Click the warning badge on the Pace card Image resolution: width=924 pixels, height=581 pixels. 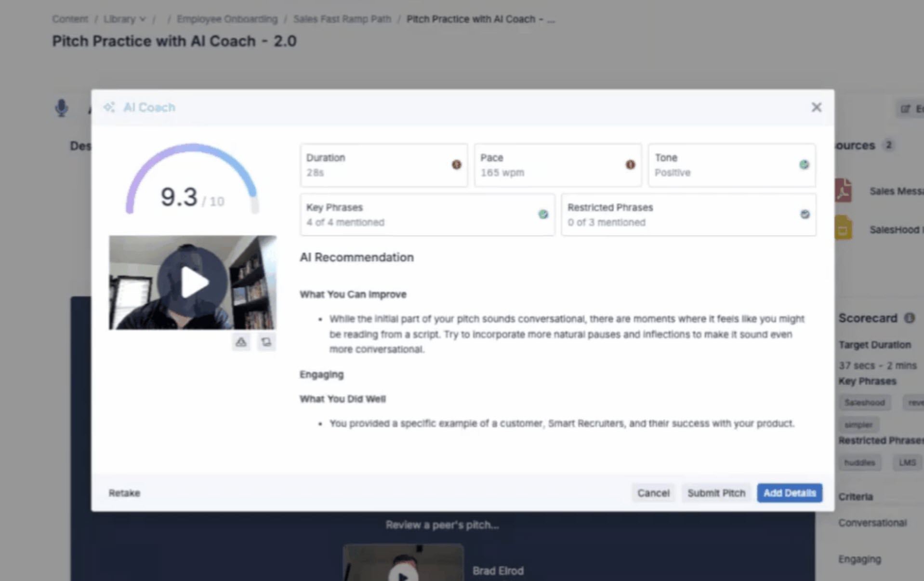(630, 164)
